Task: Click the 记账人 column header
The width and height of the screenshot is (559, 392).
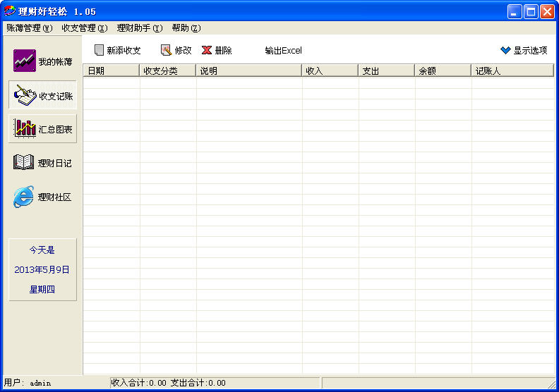Action: click(512, 71)
